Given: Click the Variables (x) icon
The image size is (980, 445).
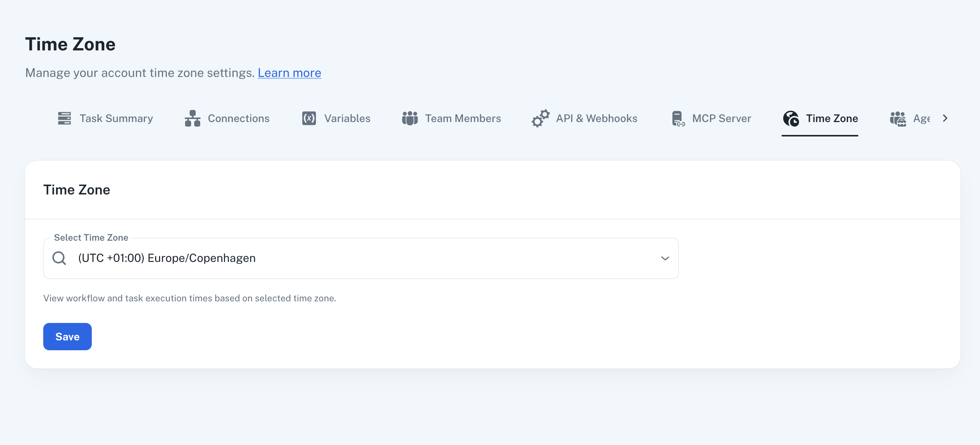Looking at the screenshot, I should (x=309, y=118).
